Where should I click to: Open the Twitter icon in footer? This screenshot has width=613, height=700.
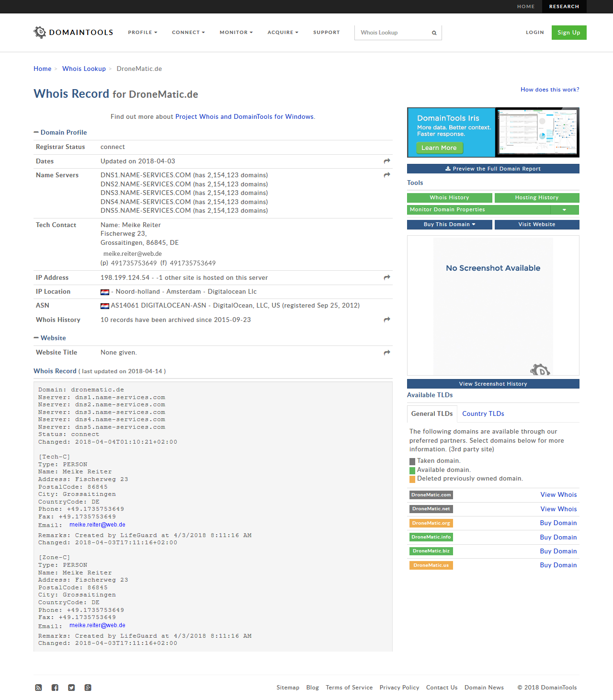coord(71,688)
